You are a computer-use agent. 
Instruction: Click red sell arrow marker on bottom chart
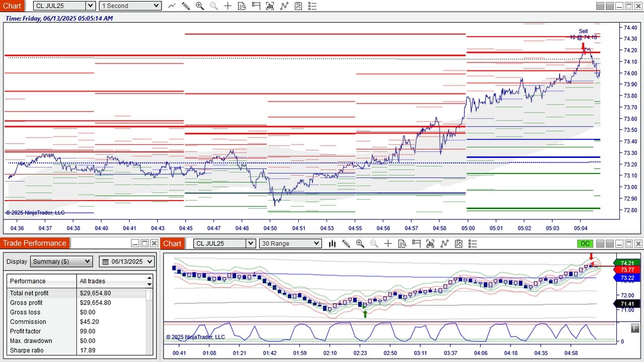pos(591,256)
